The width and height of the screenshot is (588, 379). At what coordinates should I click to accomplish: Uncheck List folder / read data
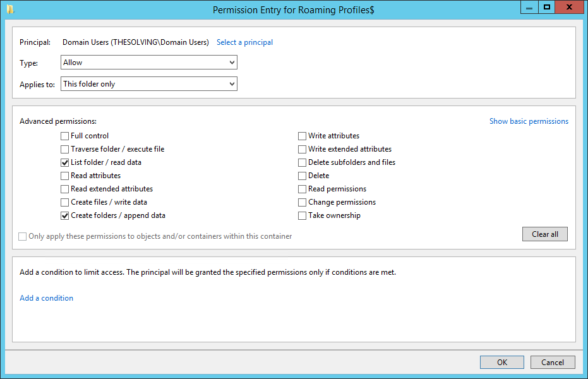pyautogui.click(x=65, y=162)
